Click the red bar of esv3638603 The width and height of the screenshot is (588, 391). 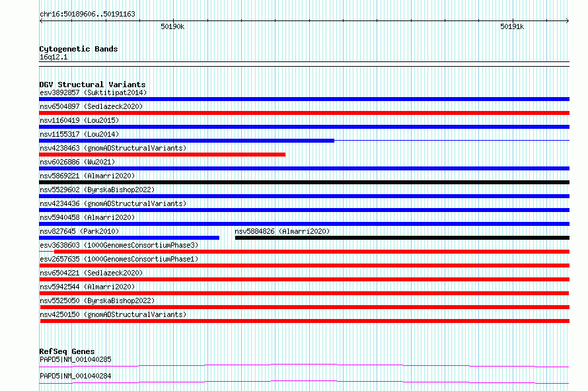tap(312, 252)
